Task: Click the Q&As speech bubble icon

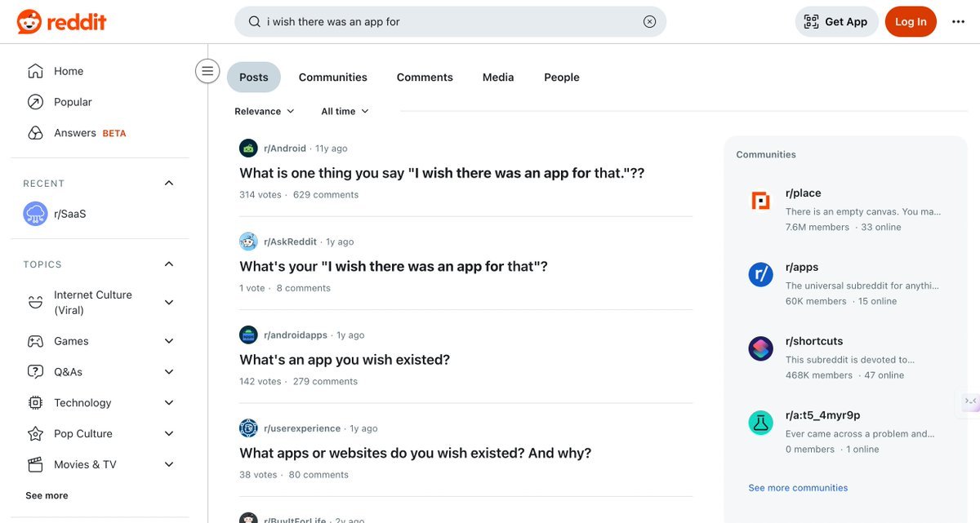Action: pos(35,372)
